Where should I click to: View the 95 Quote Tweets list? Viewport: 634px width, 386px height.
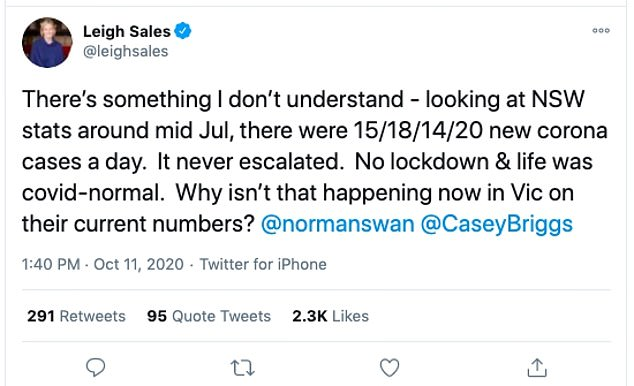(209, 316)
